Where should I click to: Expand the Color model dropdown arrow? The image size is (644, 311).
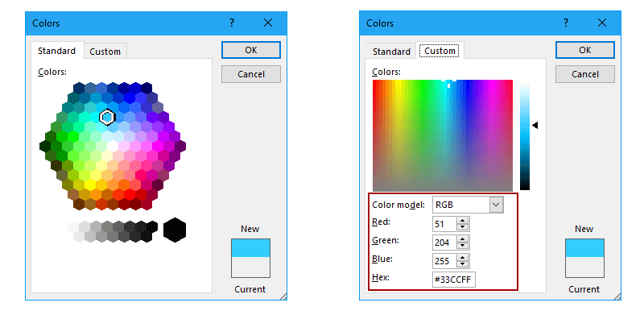(496, 205)
